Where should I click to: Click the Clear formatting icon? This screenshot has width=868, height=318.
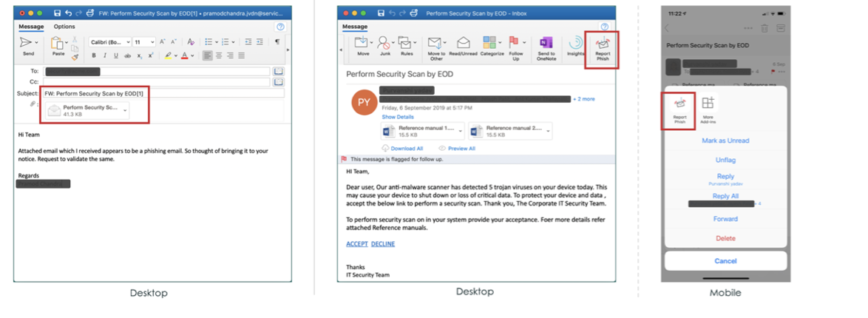[x=191, y=42]
